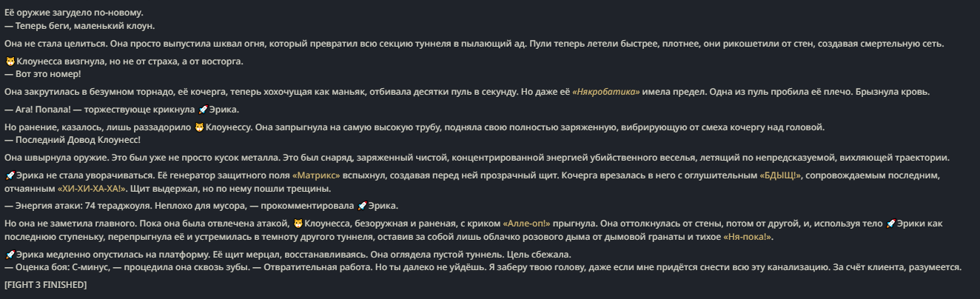Click the highlighted «БДЫЩ!» sound effect
Screen dimensions: 980x299
coord(780,175)
